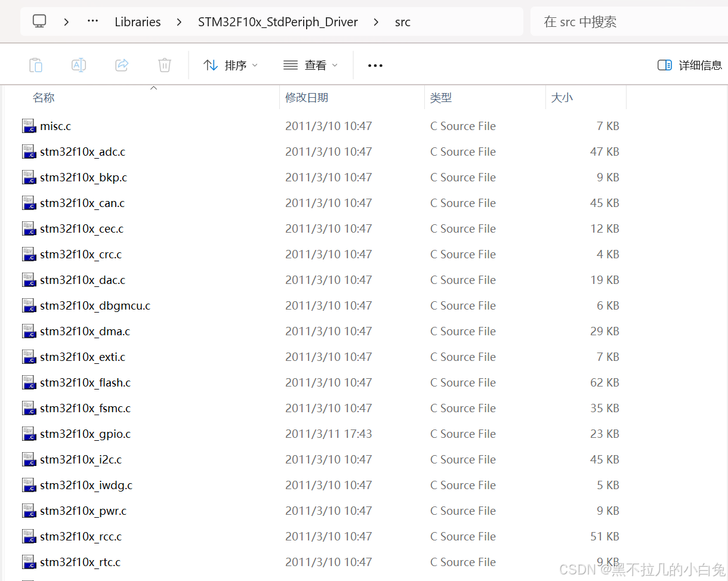Go to STM32F10x_StdPeriph_Driver in the breadcrumb
The image size is (728, 581).
(278, 22)
